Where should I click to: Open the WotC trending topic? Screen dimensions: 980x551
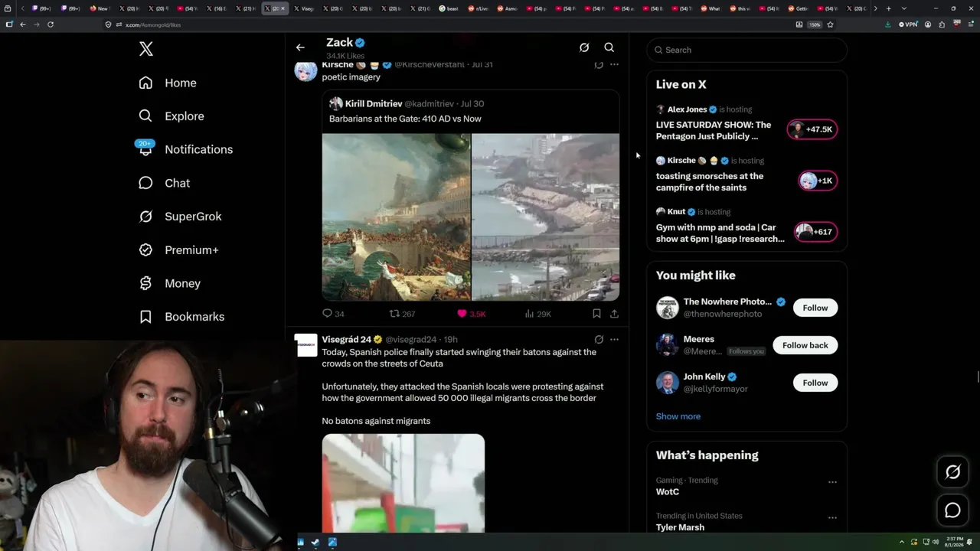668,492
